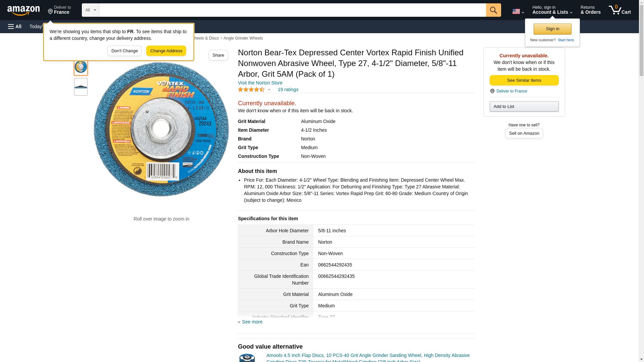644x362 pixels.
Task: Click Angle Grinder Wheels breadcrumb
Action: click(243, 38)
